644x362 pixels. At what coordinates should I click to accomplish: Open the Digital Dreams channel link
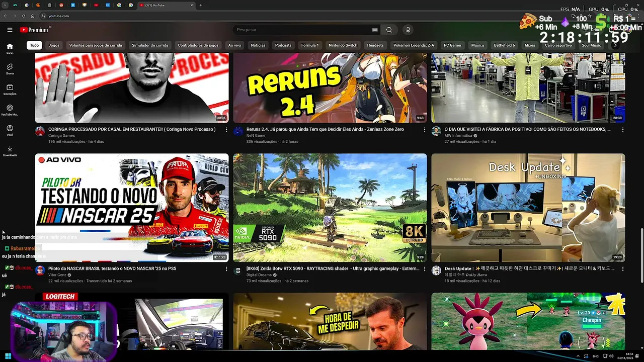pos(259,275)
